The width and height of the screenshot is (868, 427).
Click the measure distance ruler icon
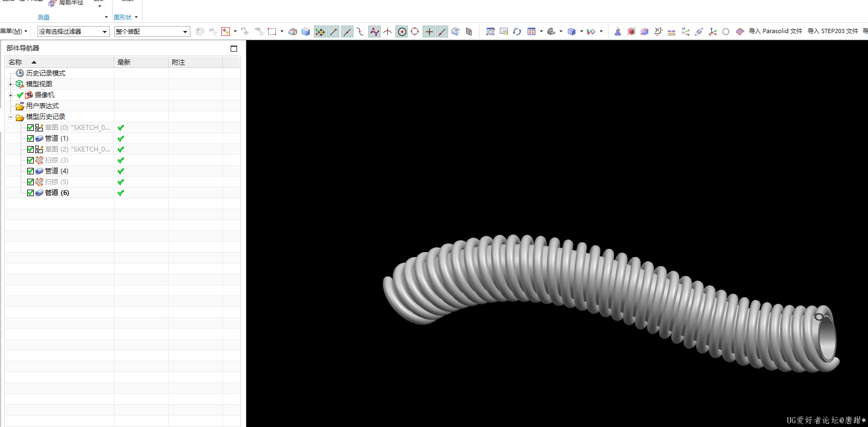point(672,32)
